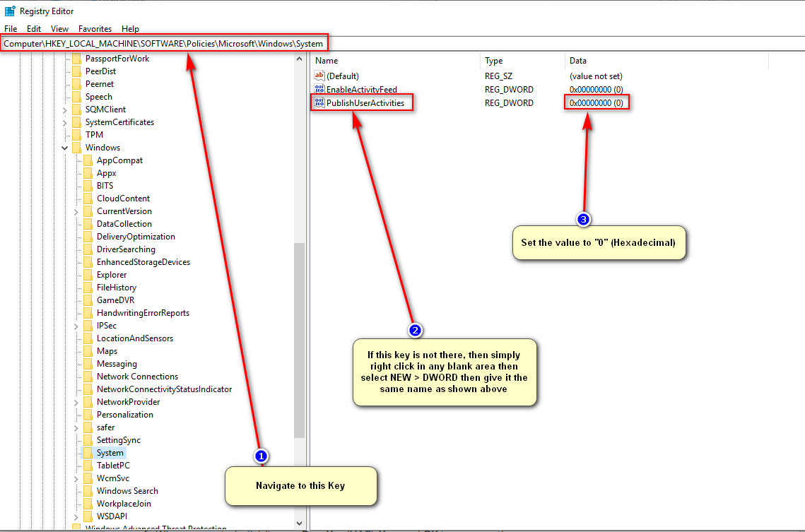Select the HandwritingErrorReports key
The image size is (805, 532).
click(143, 313)
